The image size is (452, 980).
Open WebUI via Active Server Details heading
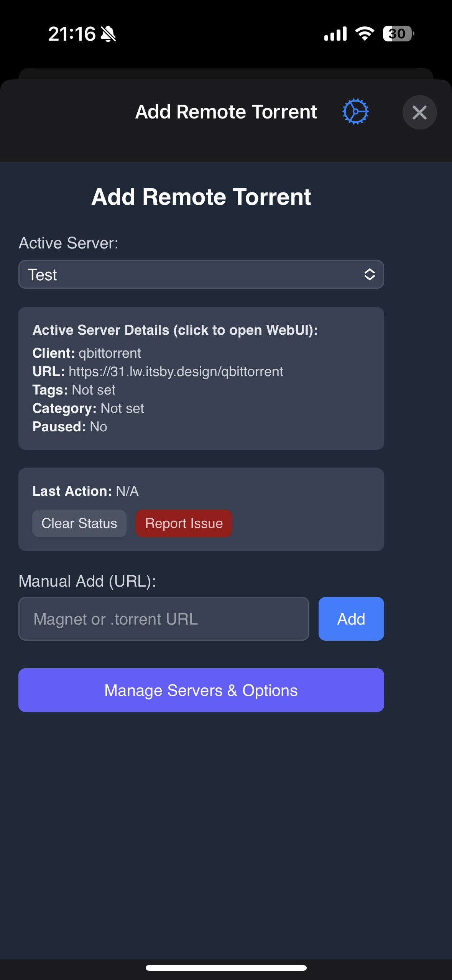point(175,330)
